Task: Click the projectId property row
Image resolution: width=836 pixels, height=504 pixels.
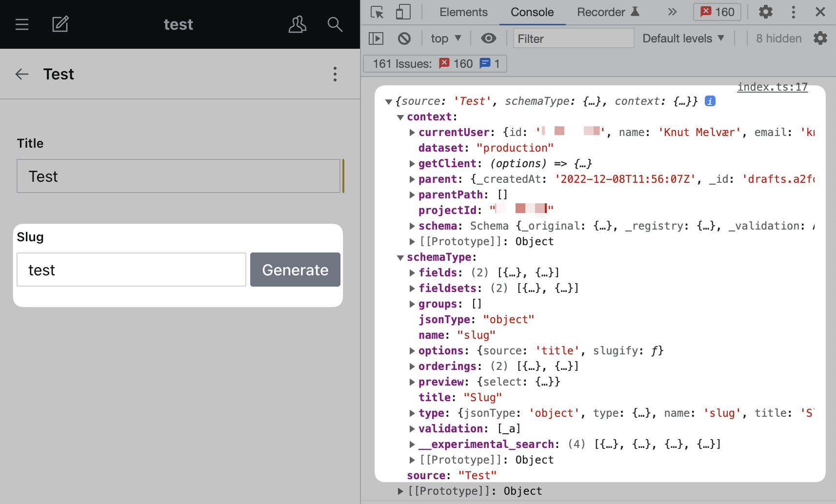Action: [486, 210]
